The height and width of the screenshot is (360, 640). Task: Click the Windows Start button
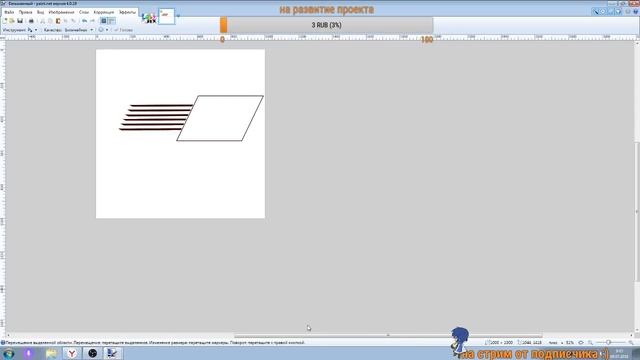coord(9,353)
